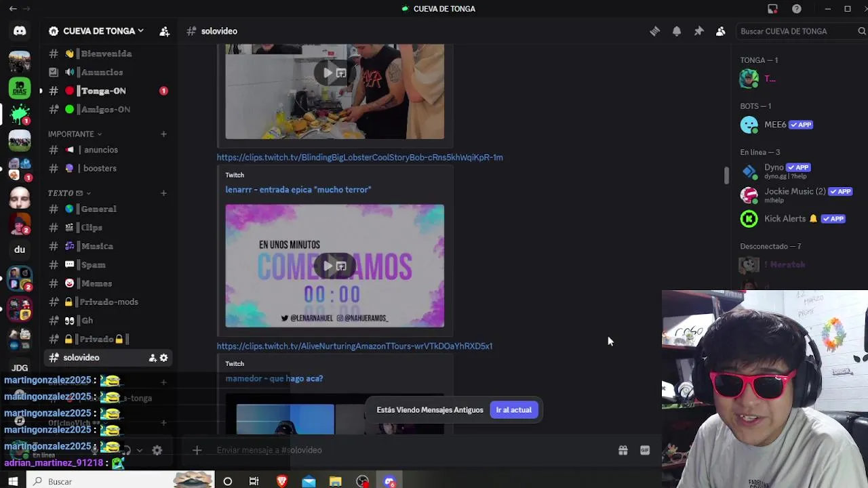Click MEE6 bot in member list
This screenshot has width=868, height=488.
(799, 125)
